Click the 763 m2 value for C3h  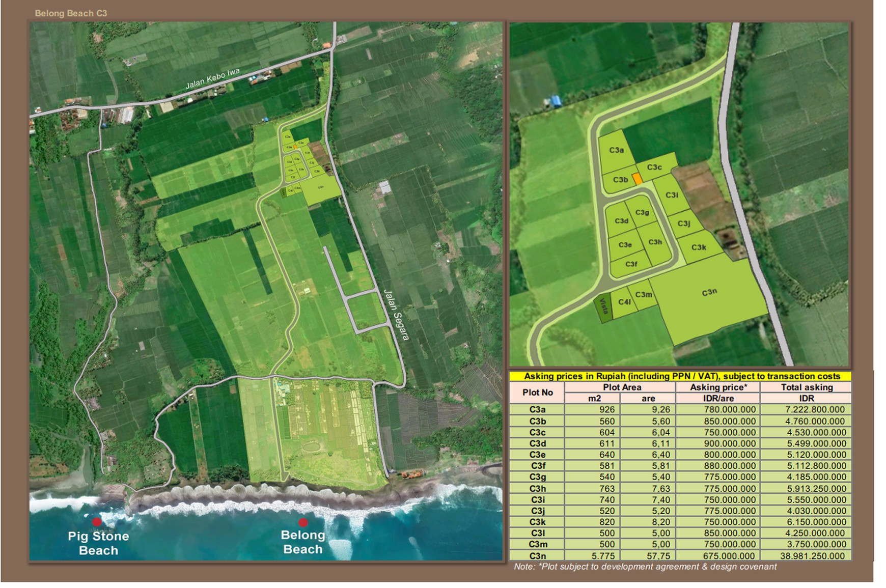click(x=607, y=488)
